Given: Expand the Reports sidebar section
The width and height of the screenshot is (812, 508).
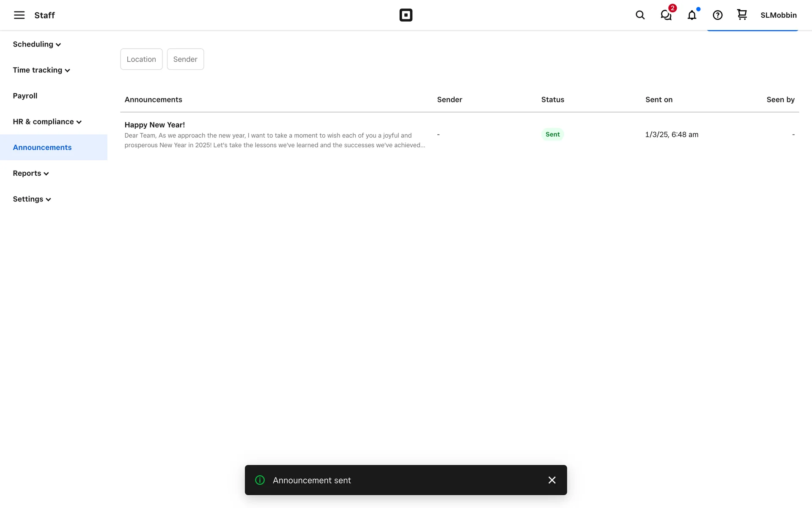Looking at the screenshot, I should click(x=30, y=174).
